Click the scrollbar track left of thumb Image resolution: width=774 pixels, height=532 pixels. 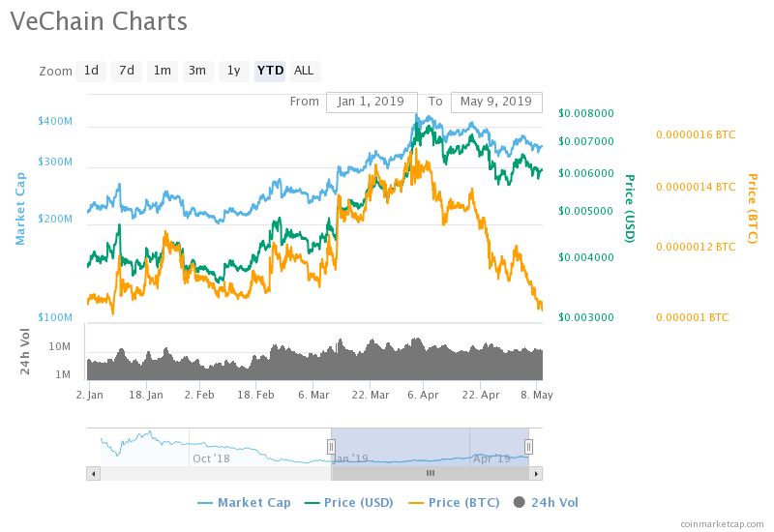pyautogui.click(x=216, y=474)
